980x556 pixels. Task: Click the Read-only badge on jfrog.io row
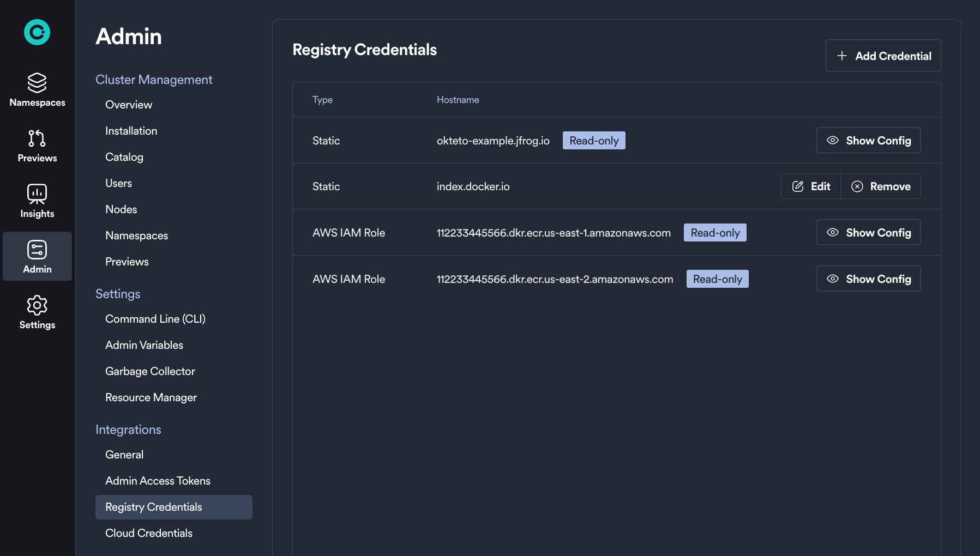point(594,140)
